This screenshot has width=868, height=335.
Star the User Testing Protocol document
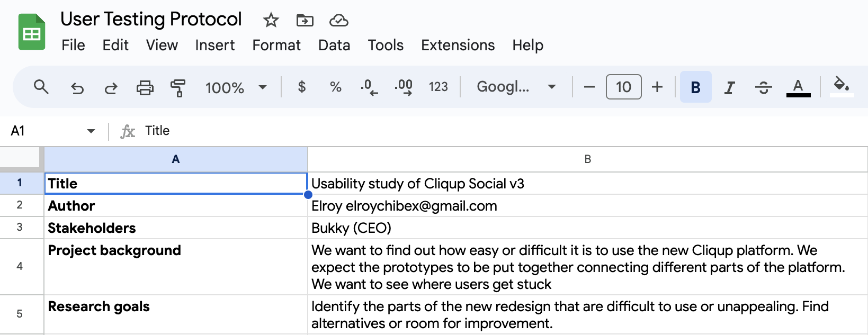[271, 21]
